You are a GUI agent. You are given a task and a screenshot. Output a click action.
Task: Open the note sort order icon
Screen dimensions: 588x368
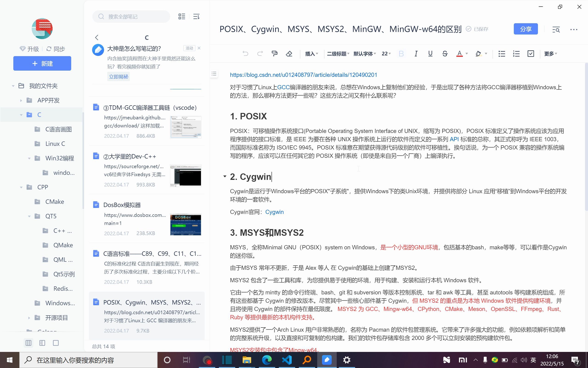[196, 17]
